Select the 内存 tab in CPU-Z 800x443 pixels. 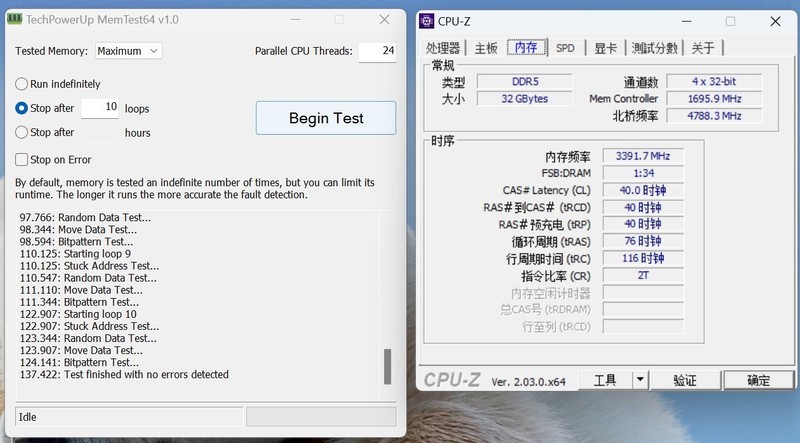526,47
